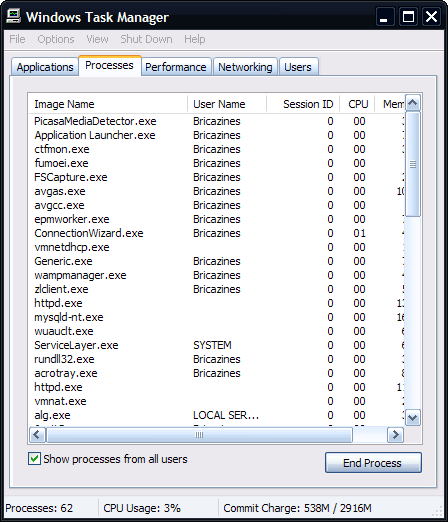The image size is (448, 522).
Task: Open the File menu
Action: (x=17, y=39)
